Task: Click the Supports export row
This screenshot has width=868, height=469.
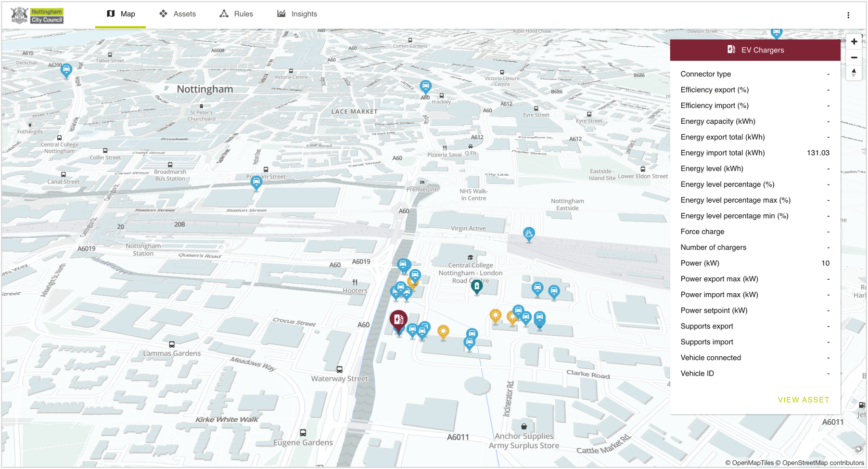Action: click(x=755, y=326)
